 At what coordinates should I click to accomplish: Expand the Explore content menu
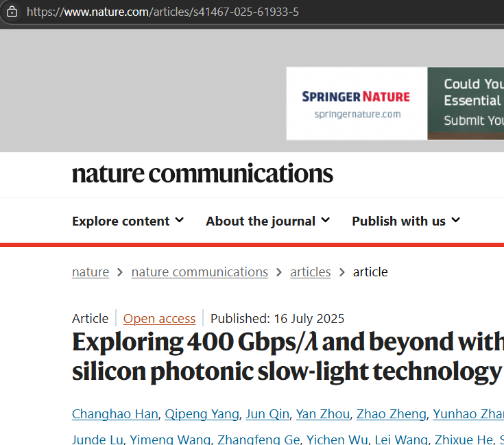pyautogui.click(x=128, y=221)
